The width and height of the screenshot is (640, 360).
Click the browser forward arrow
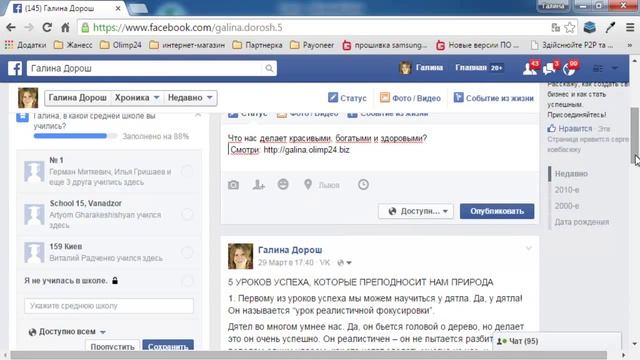point(29,28)
